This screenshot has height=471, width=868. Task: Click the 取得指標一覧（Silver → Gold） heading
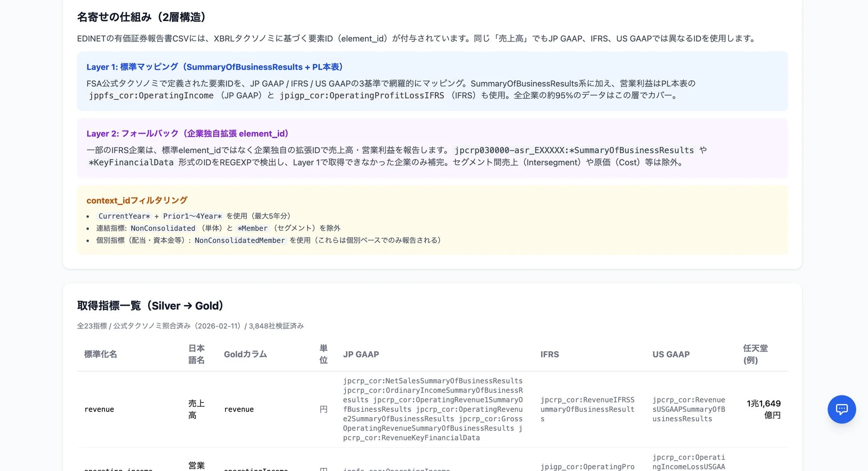tap(150, 306)
